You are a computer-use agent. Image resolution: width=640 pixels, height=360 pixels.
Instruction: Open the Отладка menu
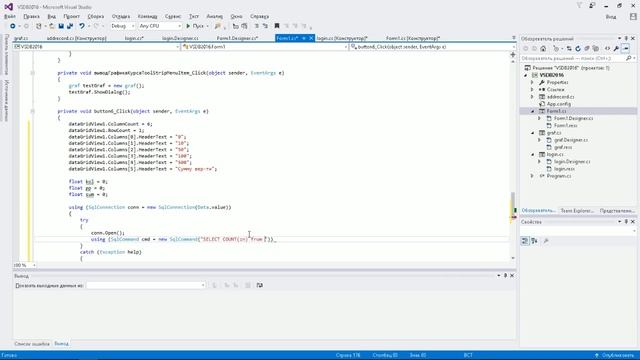tap(121, 16)
